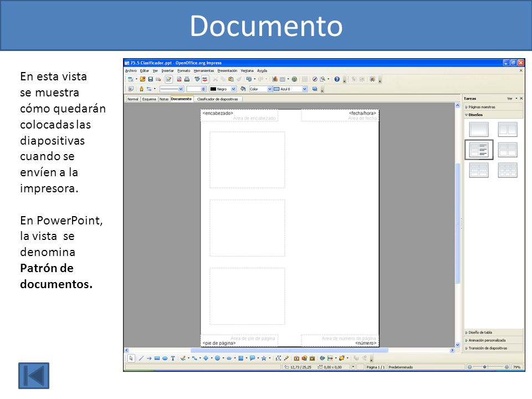Open OpenOffice Help question mark icon

[337, 79]
